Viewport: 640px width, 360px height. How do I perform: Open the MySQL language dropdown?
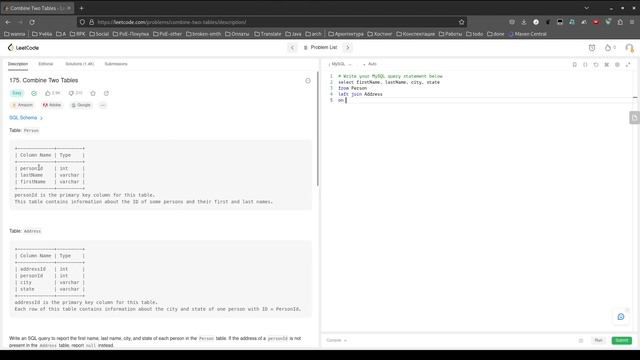pos(341,64)
